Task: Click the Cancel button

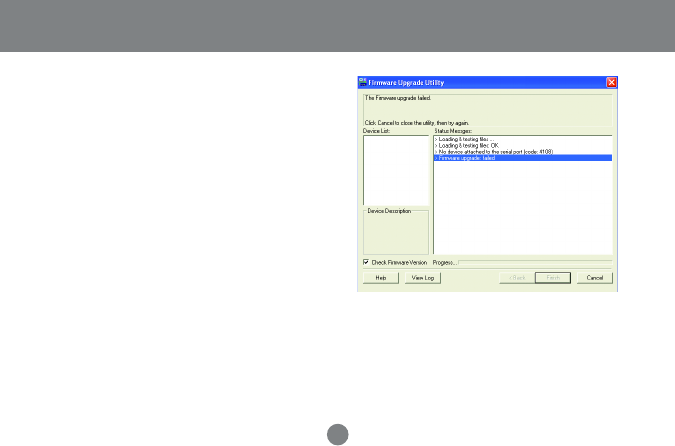Action: coord(594,278)
